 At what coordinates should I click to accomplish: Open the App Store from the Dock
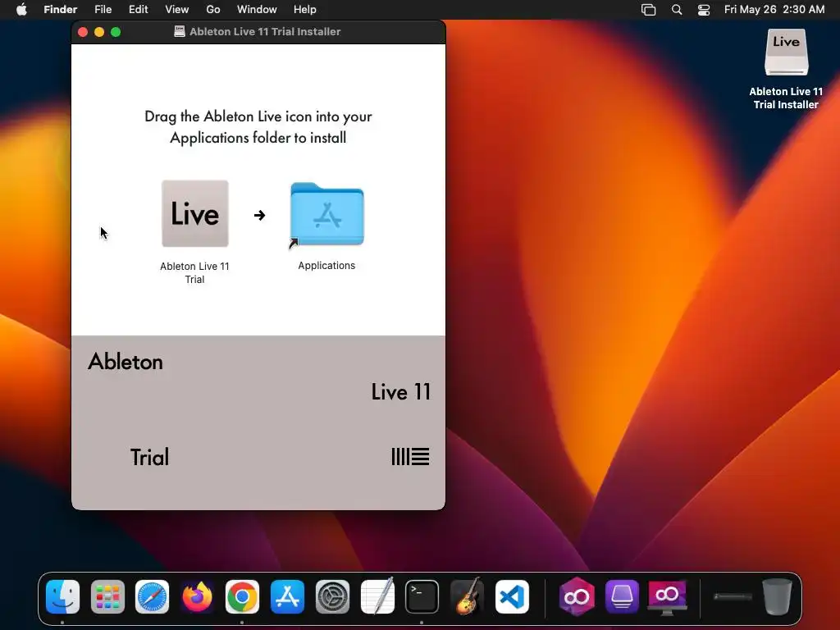pos(287,597)
